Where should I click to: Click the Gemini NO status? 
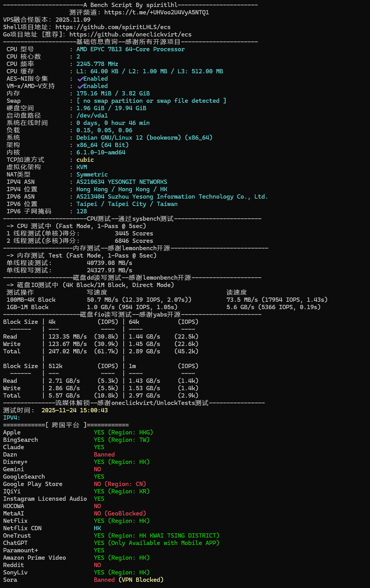97,469
